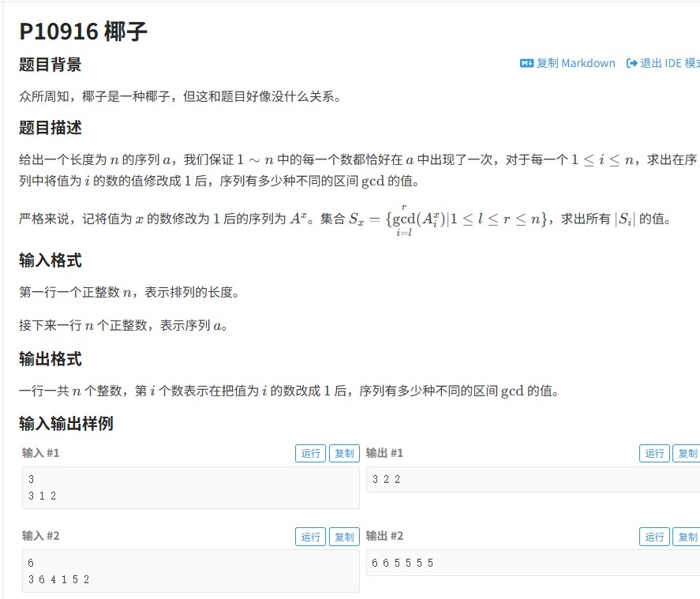The width and height of the screenshot is (700, 599).
Task: Copy 输出 #1 using 复制 button
Action: click(687, 454)
